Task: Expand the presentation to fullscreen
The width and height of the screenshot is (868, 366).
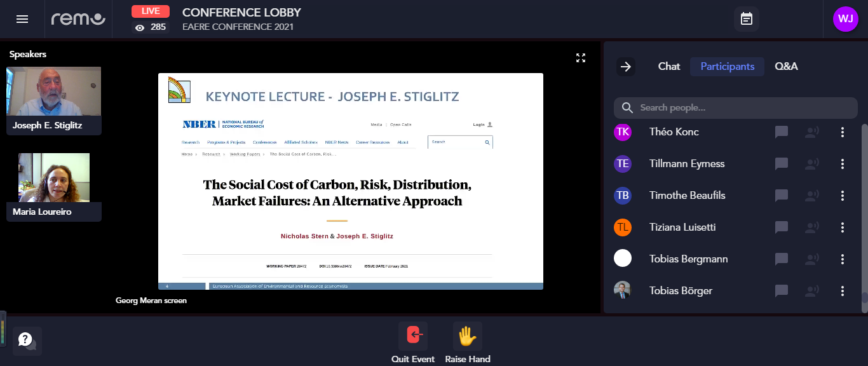Action: [x=580, y=58]
